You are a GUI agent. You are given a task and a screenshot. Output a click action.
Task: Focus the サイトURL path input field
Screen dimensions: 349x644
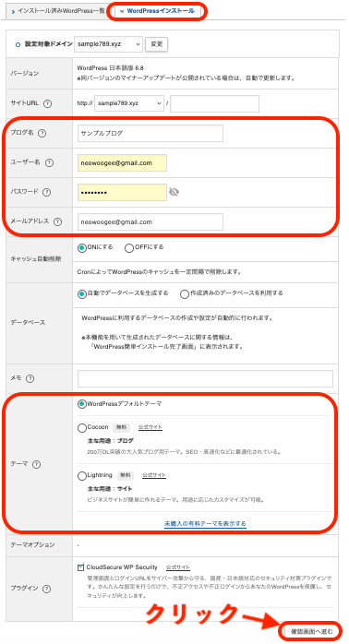pos(214,104)
